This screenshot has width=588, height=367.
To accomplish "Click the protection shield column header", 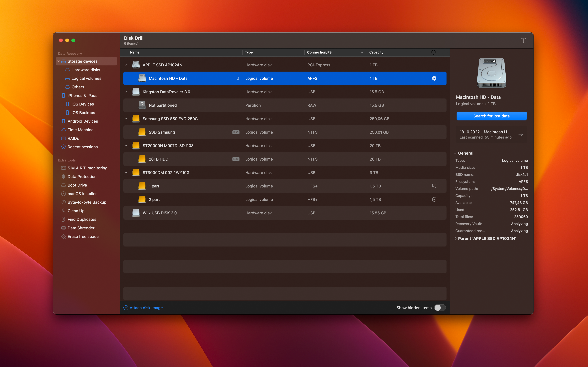I will click(433, 52).
